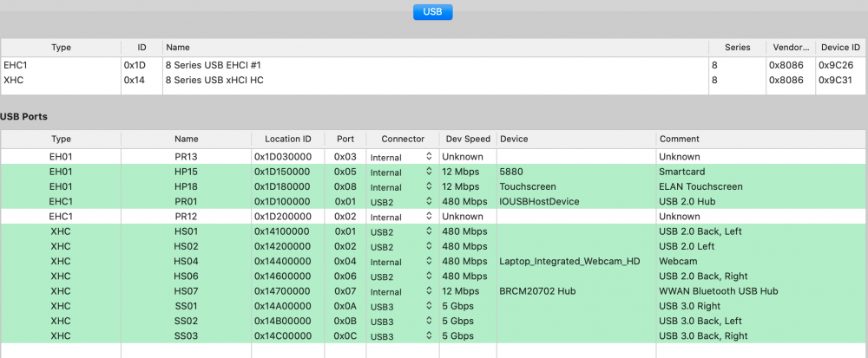Click the USB tab button
This screenshot has height=358, width=868.
coord(432,12)
